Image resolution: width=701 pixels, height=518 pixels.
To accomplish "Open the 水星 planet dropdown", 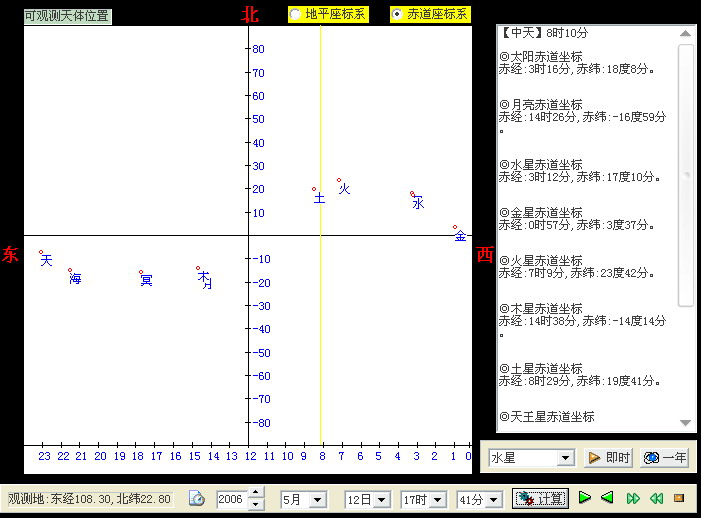I will click(565, 457).
